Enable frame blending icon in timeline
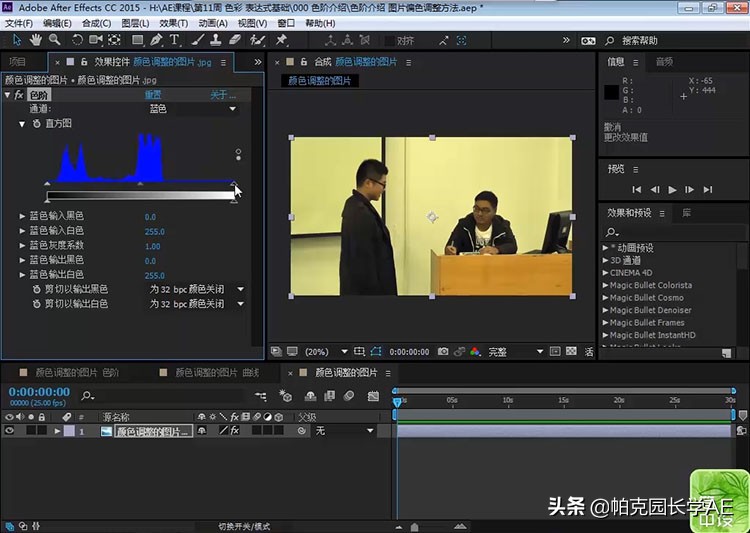 pyautogui.click(x=330, y=396)
